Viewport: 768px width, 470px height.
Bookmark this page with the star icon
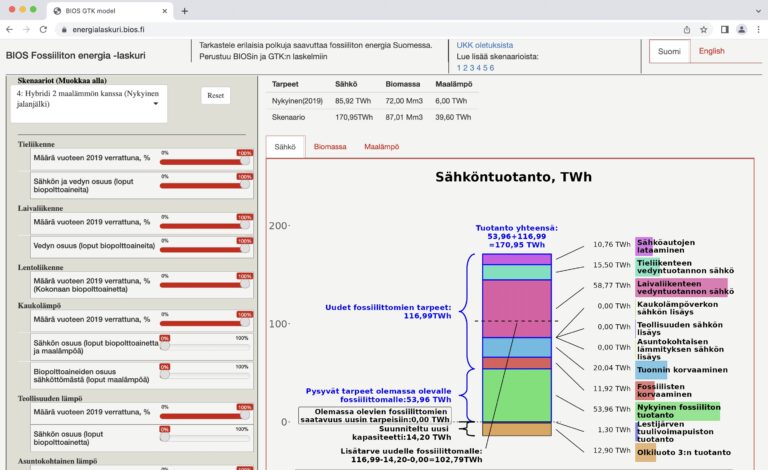704,29
